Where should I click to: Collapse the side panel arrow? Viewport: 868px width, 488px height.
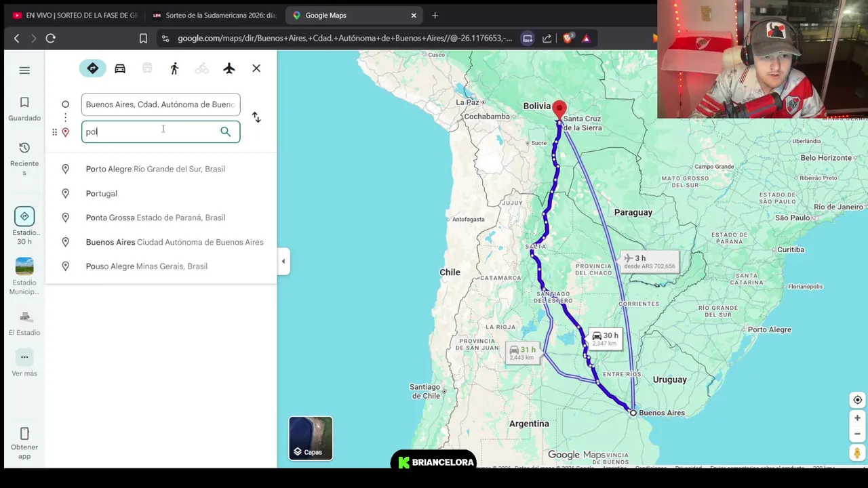coord(283,261)
